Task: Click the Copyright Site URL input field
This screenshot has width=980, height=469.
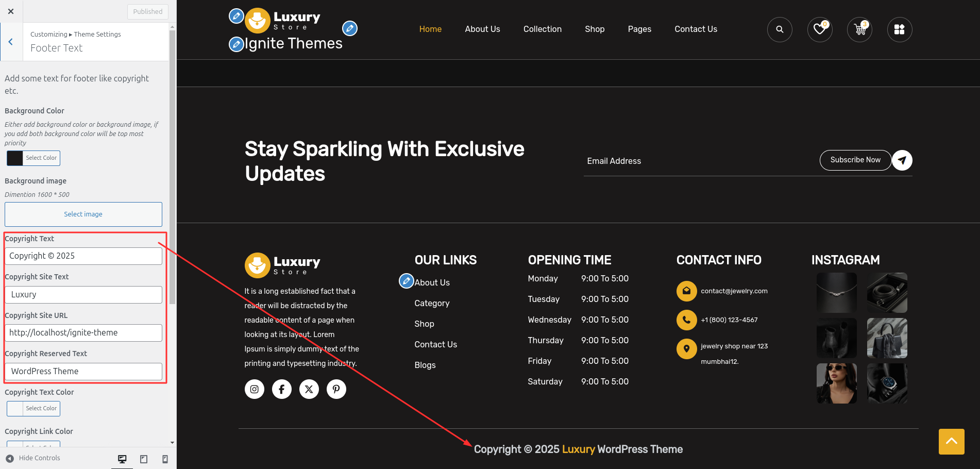Action: pos(83,333)
